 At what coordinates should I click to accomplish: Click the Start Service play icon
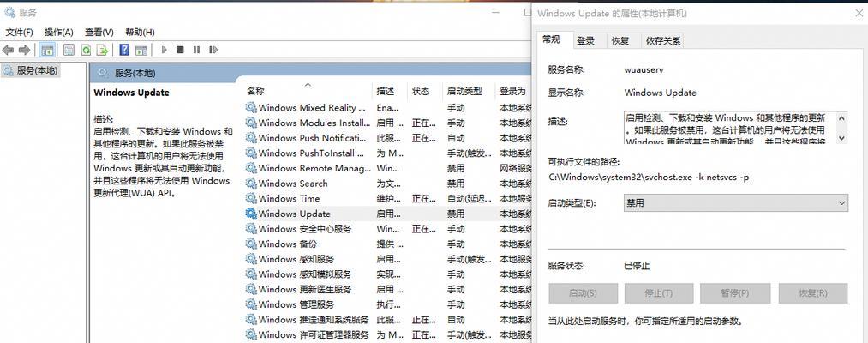tap(164, 50)
